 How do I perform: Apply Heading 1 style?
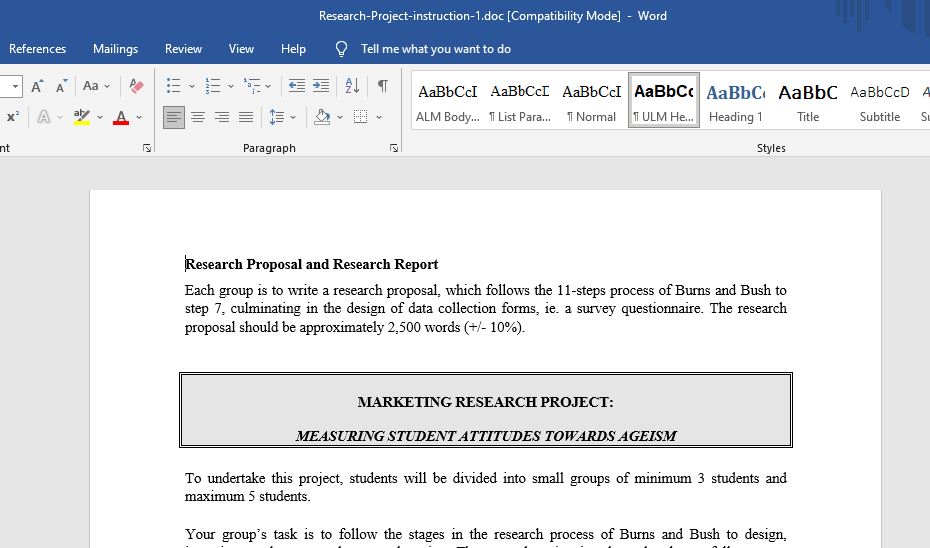pyautogui.click(x=735, y=100)
